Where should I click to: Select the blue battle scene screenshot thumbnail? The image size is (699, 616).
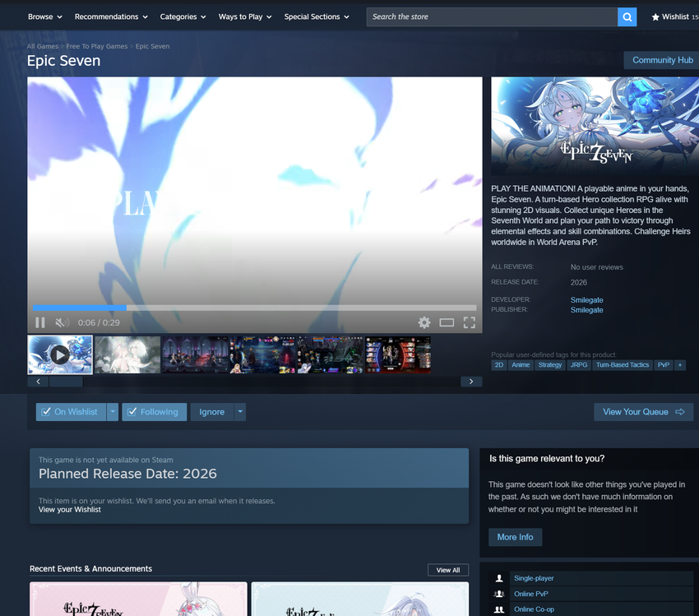262,354
